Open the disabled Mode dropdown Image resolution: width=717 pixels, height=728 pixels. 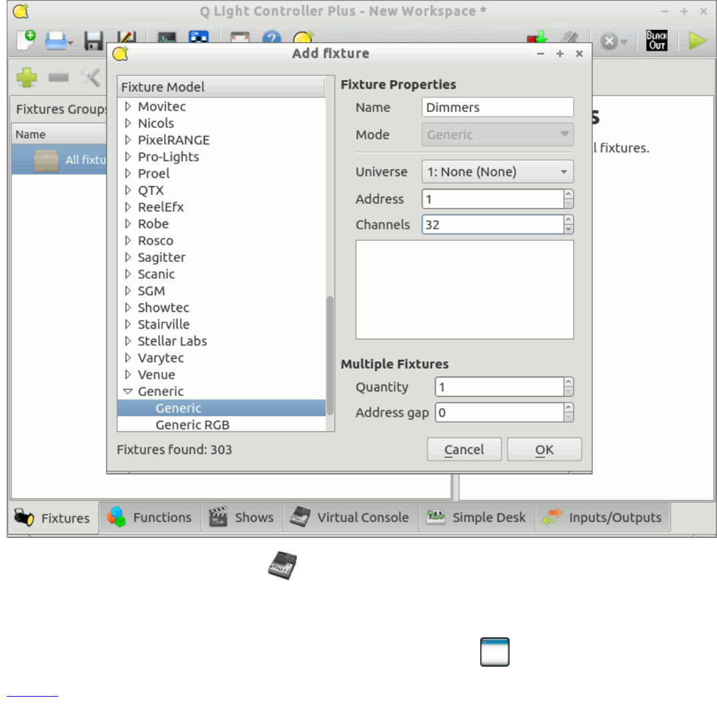(498, 135)
